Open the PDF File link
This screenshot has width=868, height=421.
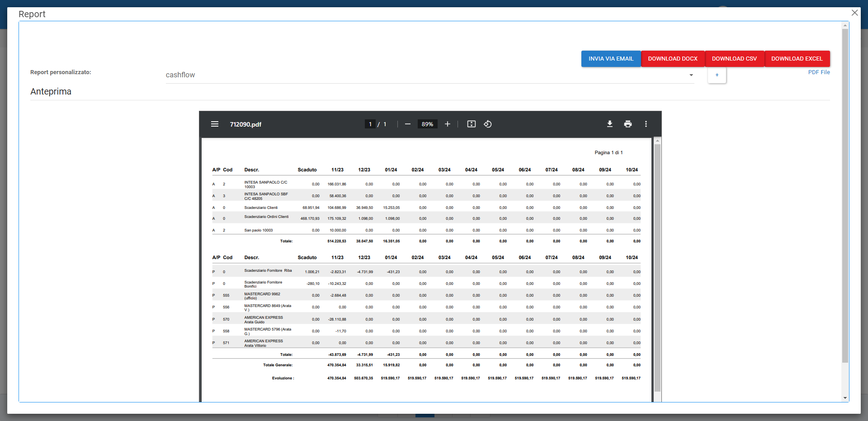pyautogui.click(x=819, y=72)
